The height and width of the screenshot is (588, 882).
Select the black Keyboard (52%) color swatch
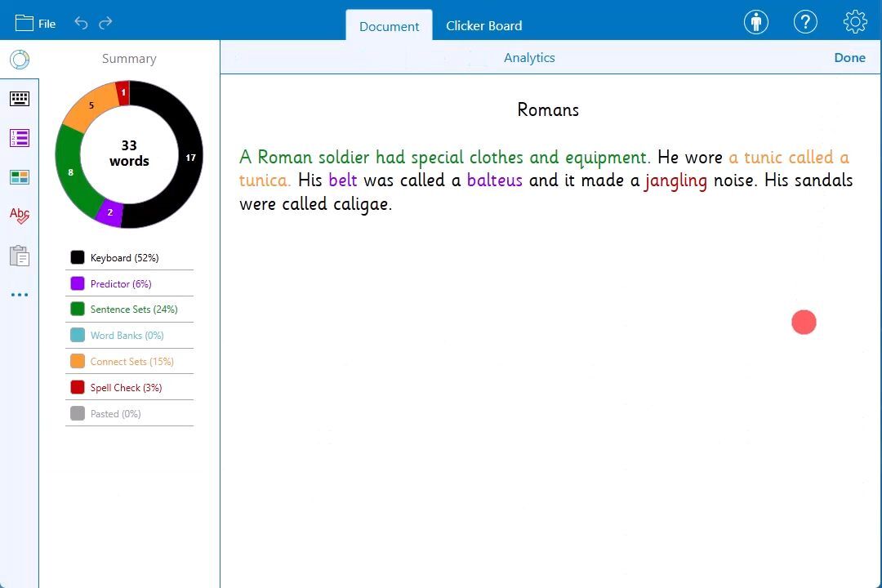pyautogui.click(x=78, y=258)
